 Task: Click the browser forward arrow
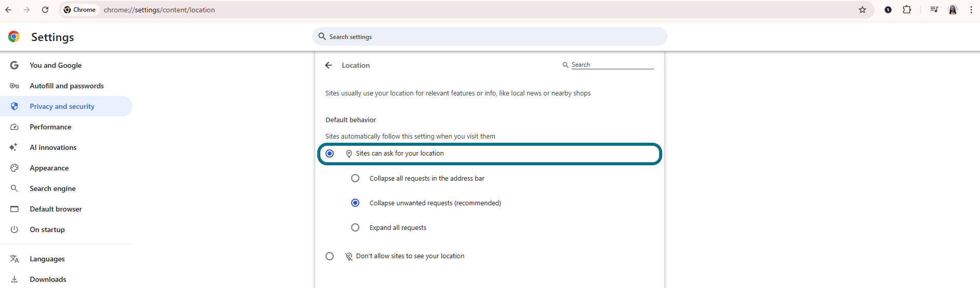(x=27, y=10)
